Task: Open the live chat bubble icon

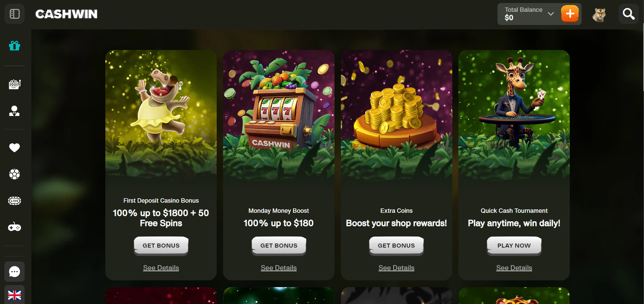Action: coord(15,272)
